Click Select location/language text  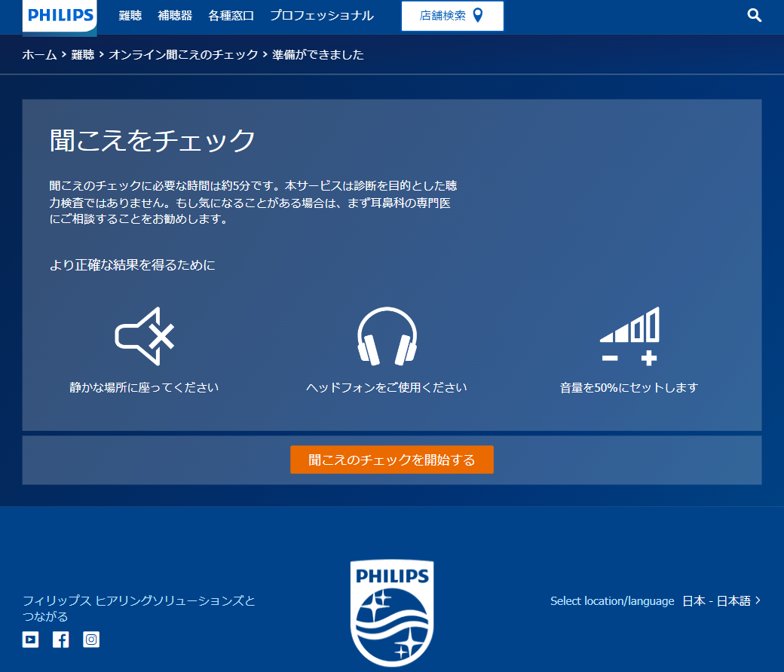(612, 601)
